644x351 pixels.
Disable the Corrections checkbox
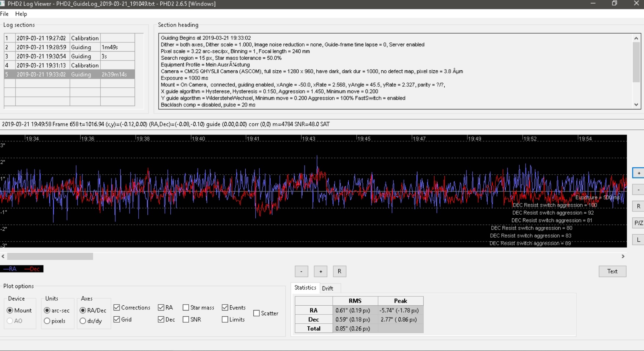coord(117,308)
